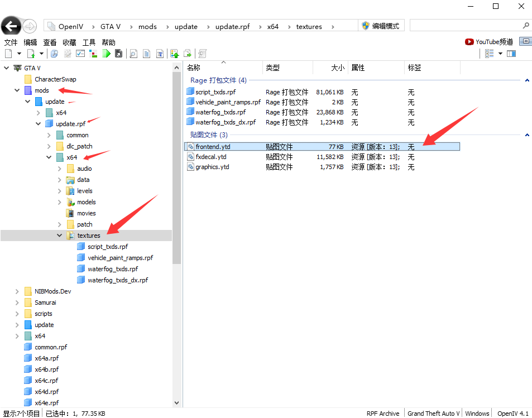Image resolution: width=532 pixels, height=418 pixels.
Task: Open the view mode dropdown arrow
Action: click(x=500, y=54)
